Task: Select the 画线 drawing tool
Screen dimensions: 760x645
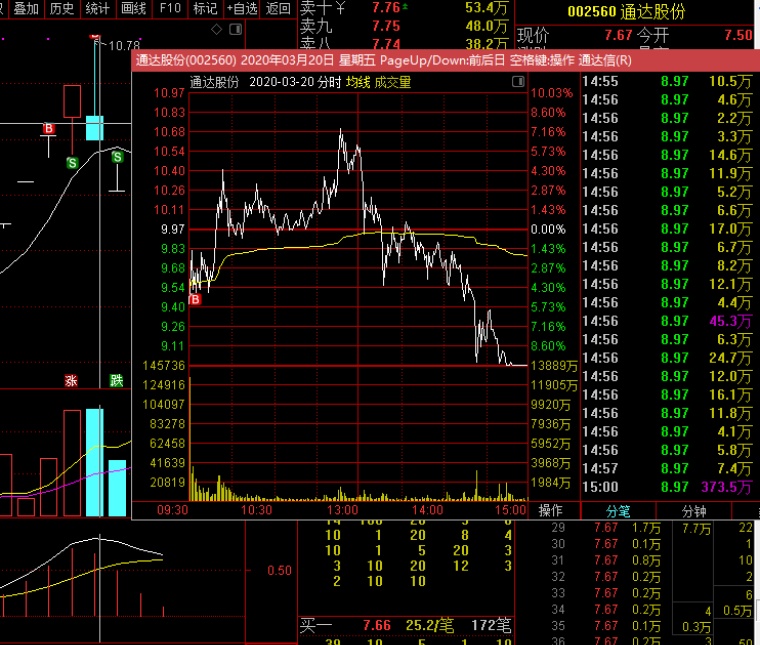Action: pos(133,8)
